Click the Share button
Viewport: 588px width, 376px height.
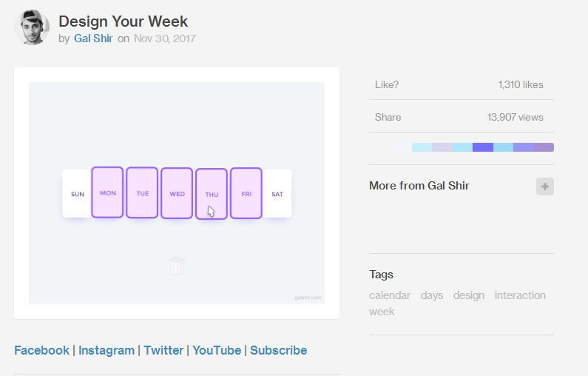(x=388, y=117)
